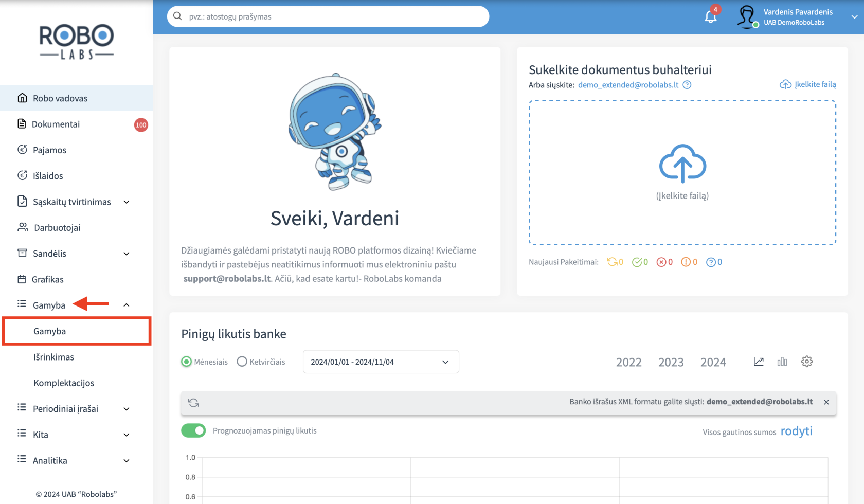This screenshot has height=504, width=864.
Task: Select the Mėnesiais radio button
Action: (x=186, y=362)
